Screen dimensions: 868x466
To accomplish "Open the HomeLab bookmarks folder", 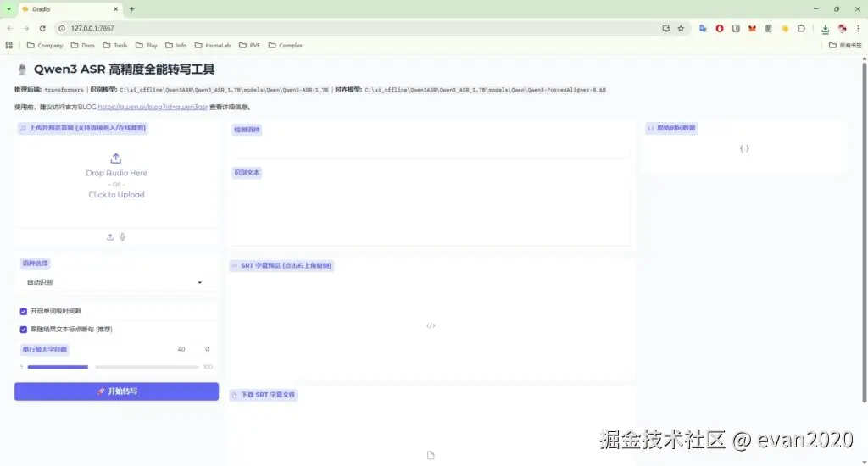I will tap(213, 46).
